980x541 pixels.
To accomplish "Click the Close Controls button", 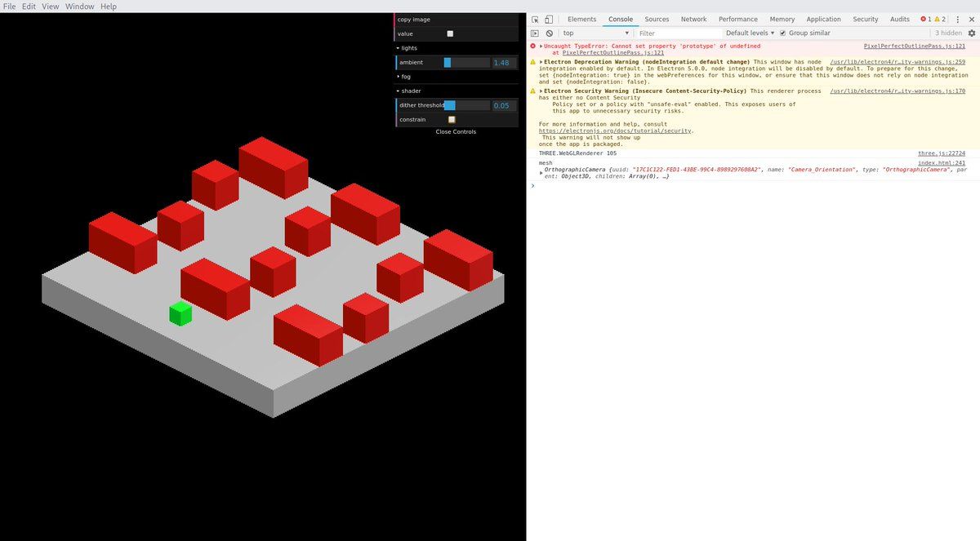I will pos(456,131).
